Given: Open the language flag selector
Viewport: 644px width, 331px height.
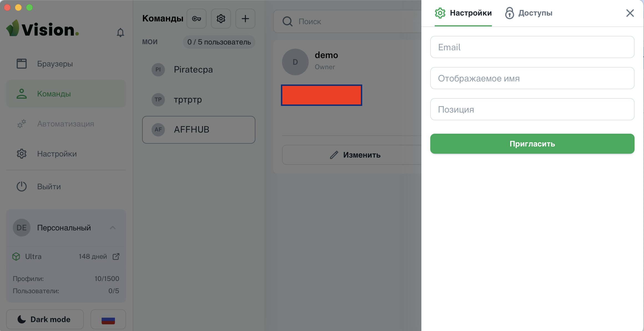Looking at the screenshot, I should click(x=108, y=319).
